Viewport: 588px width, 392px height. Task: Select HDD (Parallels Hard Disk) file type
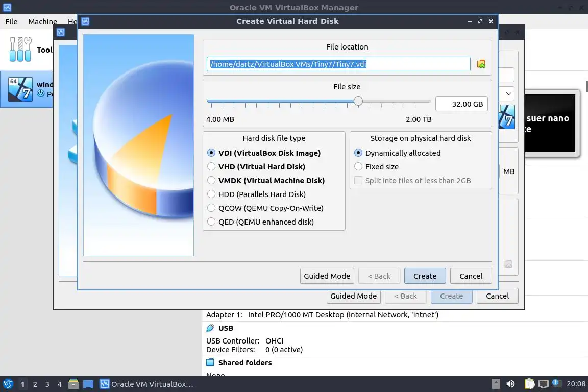[257, 194]
